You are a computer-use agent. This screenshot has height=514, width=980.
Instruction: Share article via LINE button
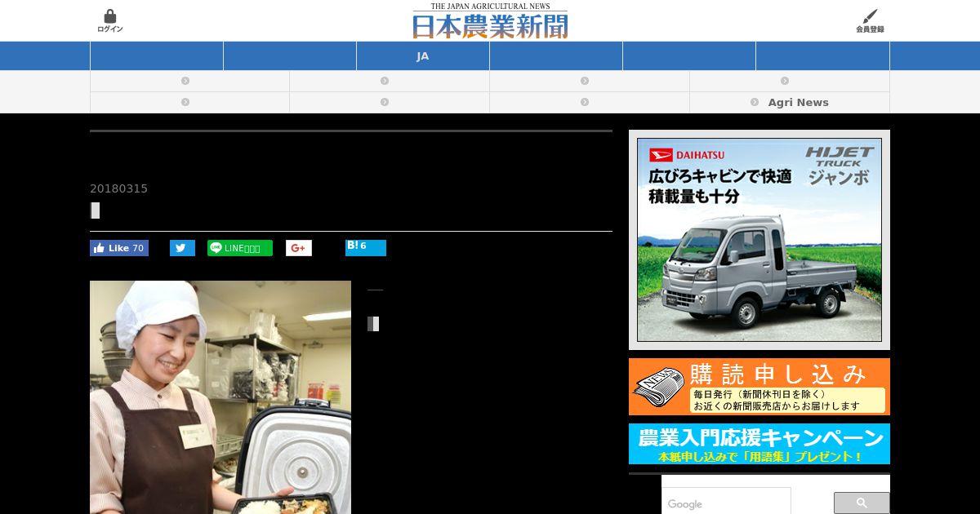(240, 248)
